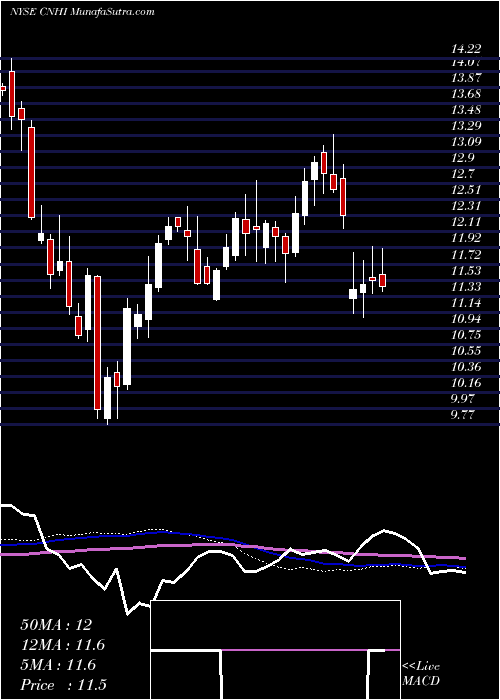Select the tallest red candle with low near 9.97

pos(97,343)
